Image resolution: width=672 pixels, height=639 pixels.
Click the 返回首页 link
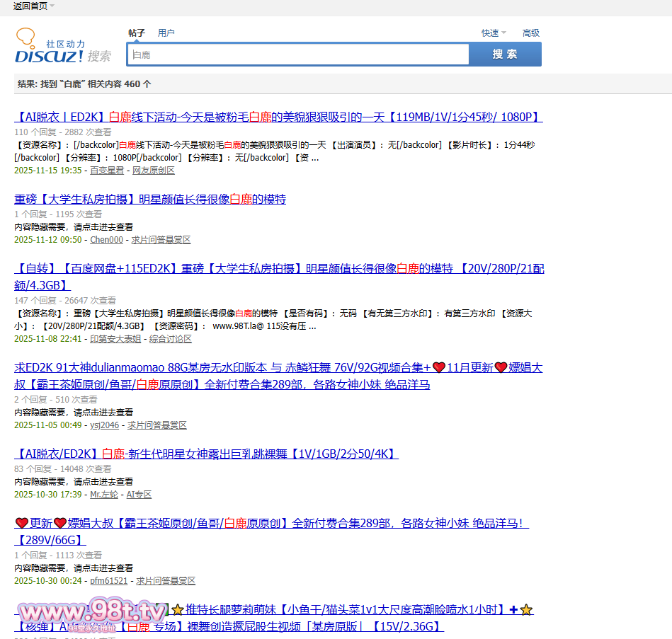[30, 6]
